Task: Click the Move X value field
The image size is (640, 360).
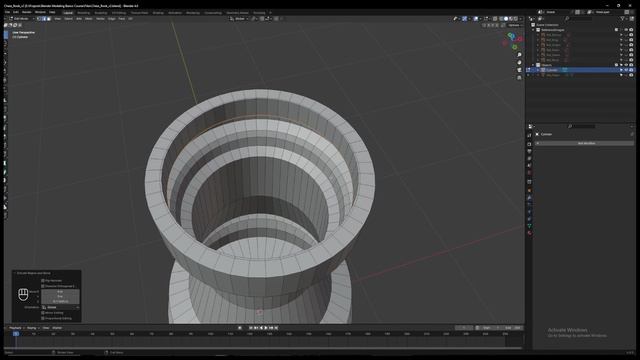Action: pos(60,291)
